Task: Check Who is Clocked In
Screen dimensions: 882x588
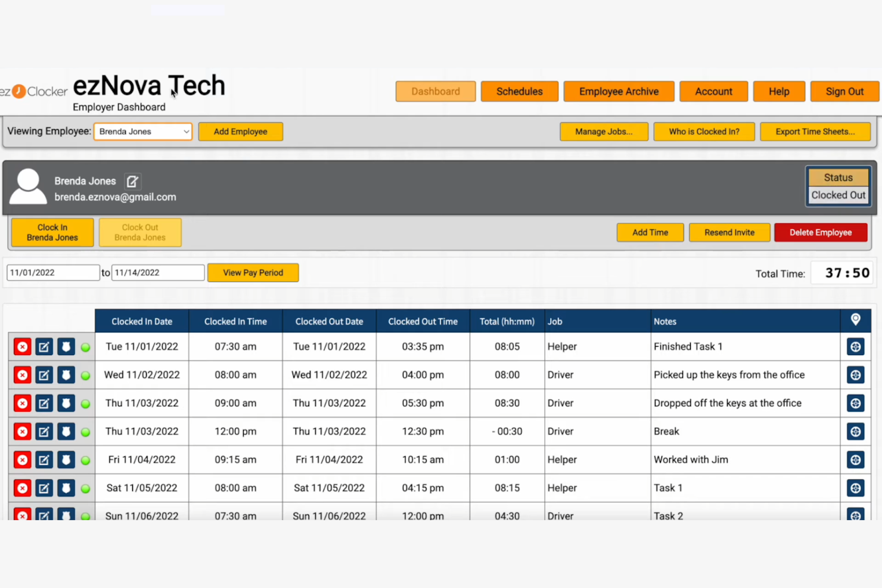Action: point(704,132)
